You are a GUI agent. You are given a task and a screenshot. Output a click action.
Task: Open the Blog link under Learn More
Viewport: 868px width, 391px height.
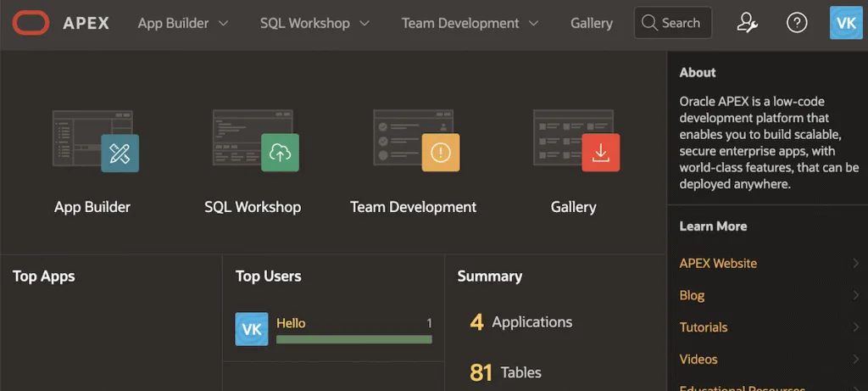[x=692, y=295]
